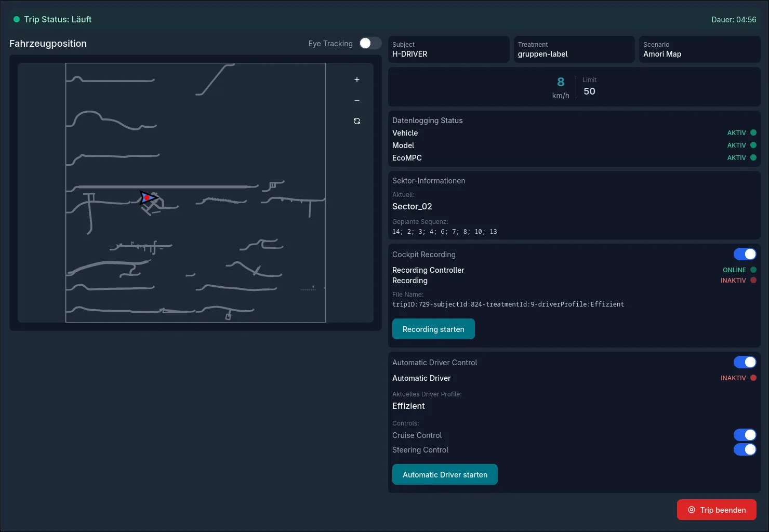Click the Cruise Control label
This screenshot has height=532, width=769.
coord(417,435)
